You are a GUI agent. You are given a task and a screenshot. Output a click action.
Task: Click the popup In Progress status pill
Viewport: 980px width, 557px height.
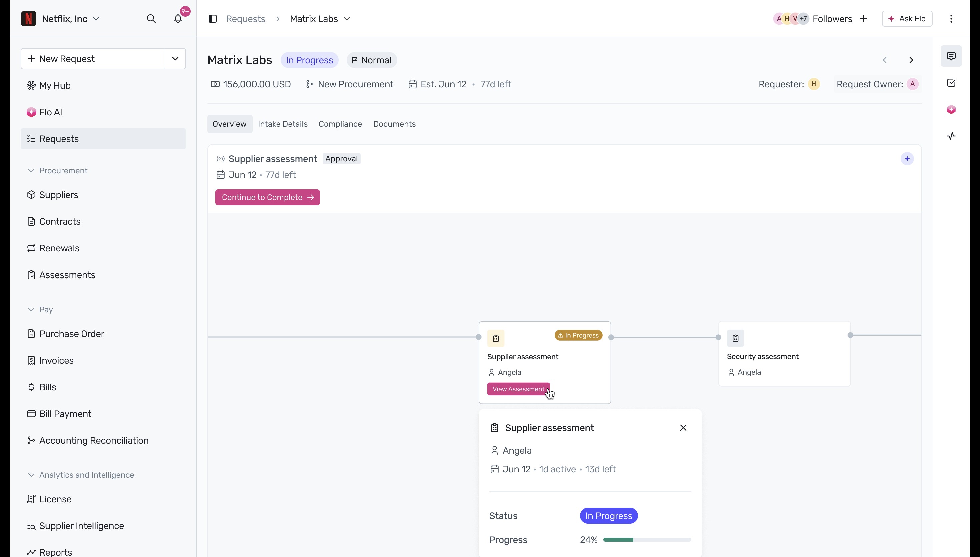coord(609,516)
